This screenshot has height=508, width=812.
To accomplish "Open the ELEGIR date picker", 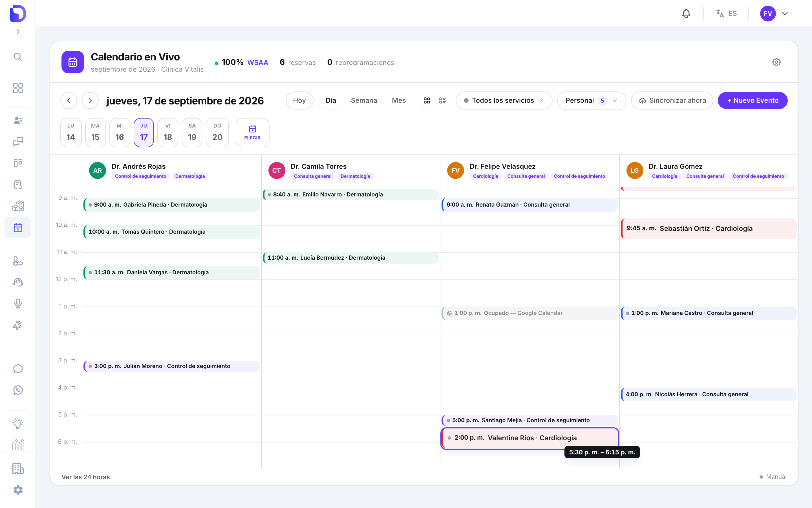I will (x=252, y=132).
